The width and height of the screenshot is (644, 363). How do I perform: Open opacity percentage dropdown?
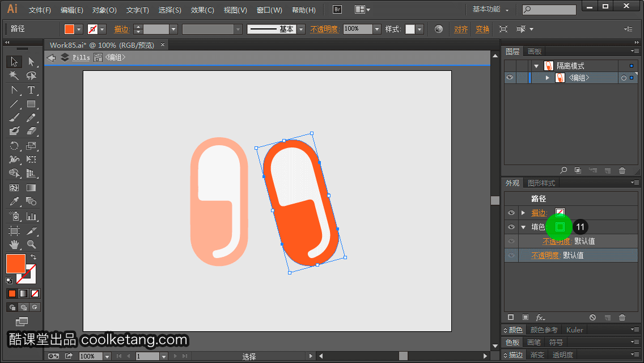377,29
